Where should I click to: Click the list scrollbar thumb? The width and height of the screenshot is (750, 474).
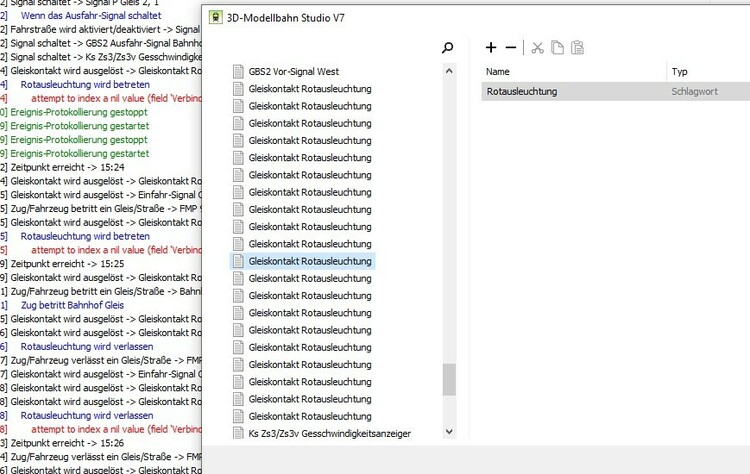448,379
